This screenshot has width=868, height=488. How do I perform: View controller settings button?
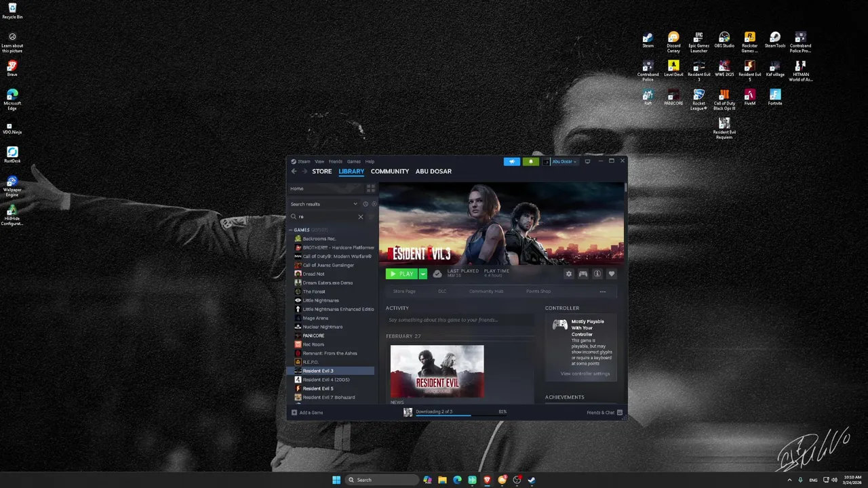tap(585, 373)
